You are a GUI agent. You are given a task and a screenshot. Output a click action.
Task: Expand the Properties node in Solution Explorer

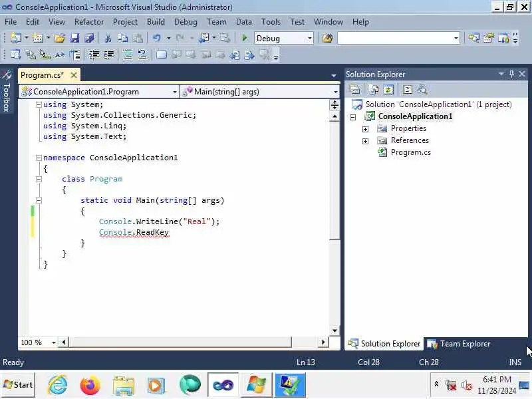pos(365,129)
